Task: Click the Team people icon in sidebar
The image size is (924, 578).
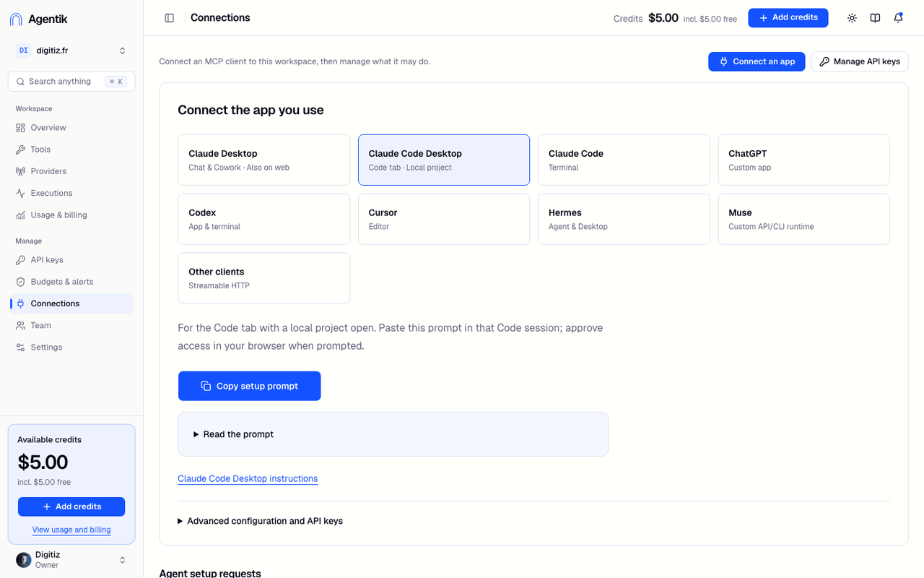Action: (20, 325)
